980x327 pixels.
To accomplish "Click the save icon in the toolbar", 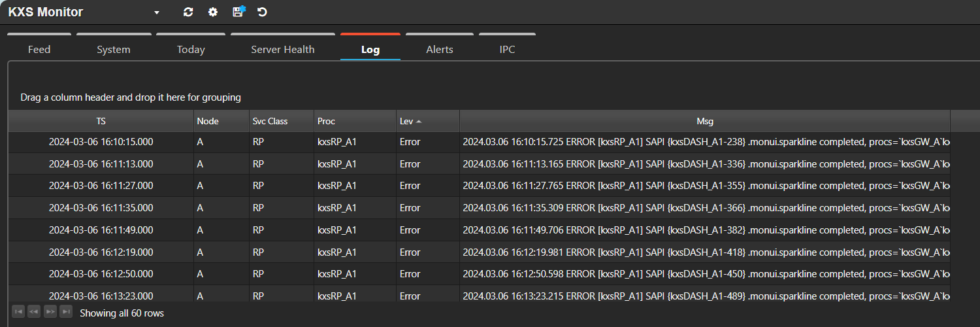I will tap(238, 12).
